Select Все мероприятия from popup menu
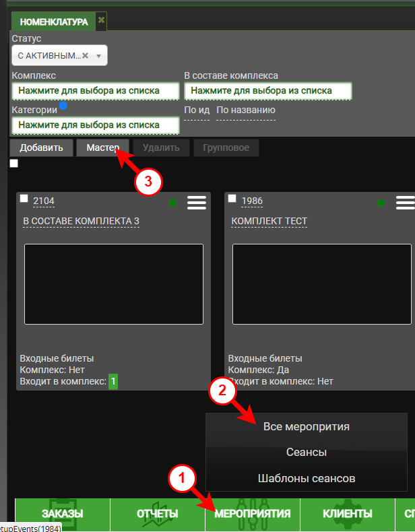This screenshot has width=415, height=532. coord(307,427)
